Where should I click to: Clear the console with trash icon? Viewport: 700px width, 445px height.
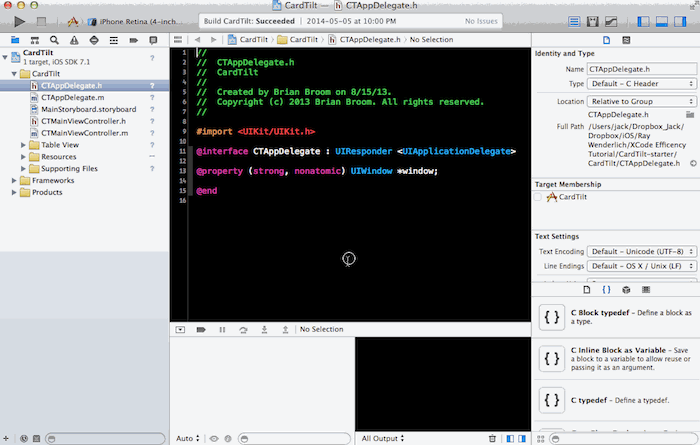tap(492, 438)
